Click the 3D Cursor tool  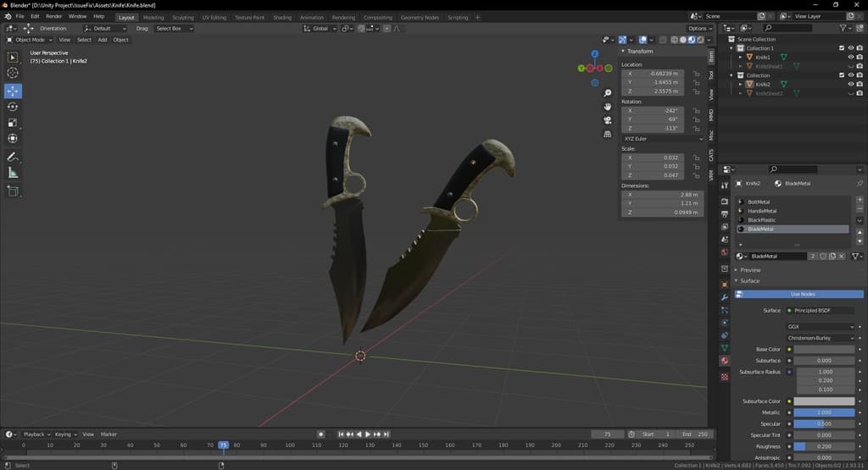point(13,74)
